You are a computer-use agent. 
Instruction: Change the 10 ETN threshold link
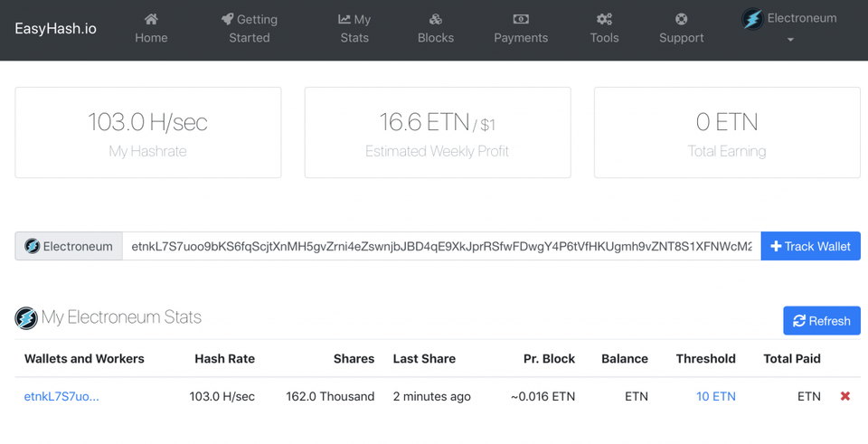716,396
